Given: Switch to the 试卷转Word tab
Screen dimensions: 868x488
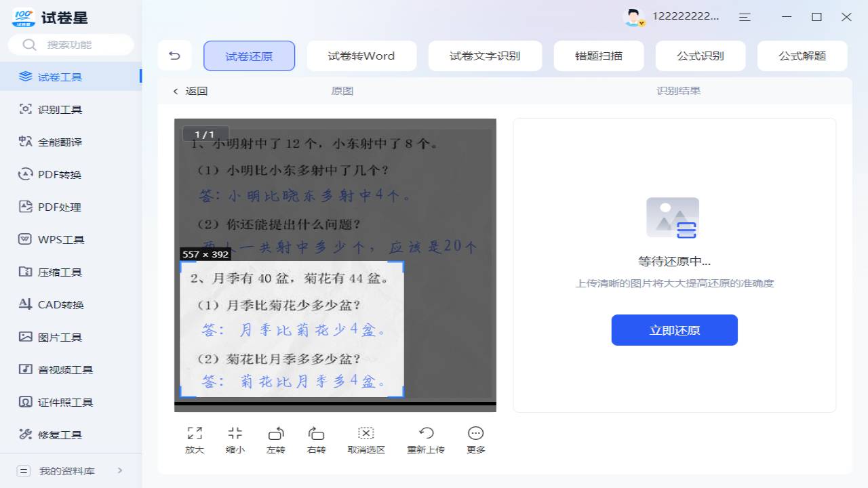Looking at the screenshot, I should pyautogui.click(x=361, y=56).
